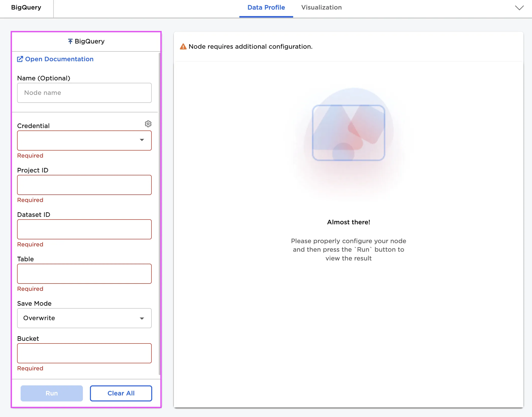Open the Save Mode dropdown showing Overwrite
This screenshot has height=417, width=532.
pos(84,318)
